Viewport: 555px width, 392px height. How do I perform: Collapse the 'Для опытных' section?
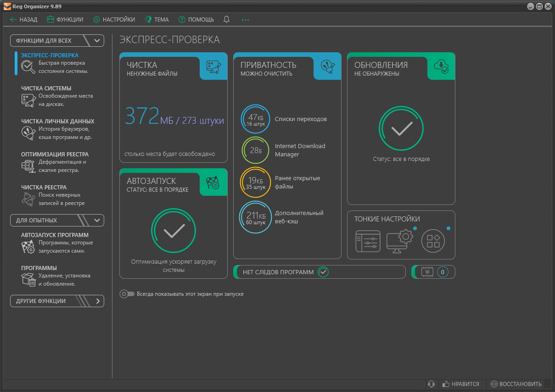coord(97,220)
